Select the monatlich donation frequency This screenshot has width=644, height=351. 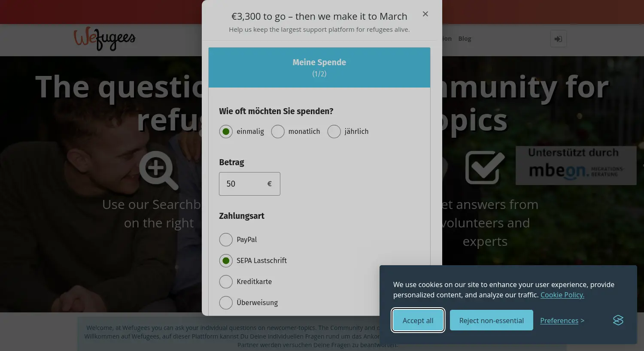tap(278, 131)
